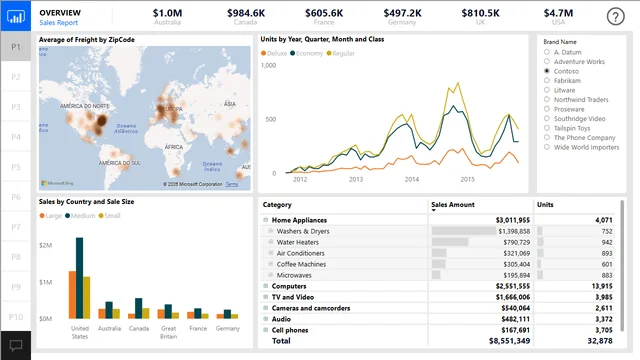Screen dimensions: 640x360
Task: Switch to page tab P9
Action: click(16, 287)
